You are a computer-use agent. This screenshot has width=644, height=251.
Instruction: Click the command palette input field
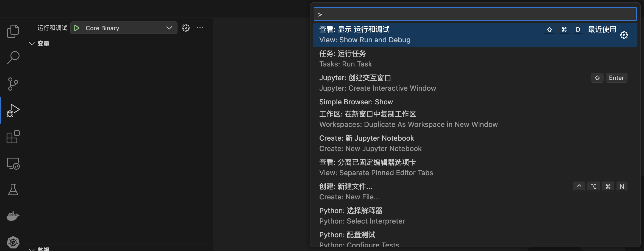click(x=475, y=14)
